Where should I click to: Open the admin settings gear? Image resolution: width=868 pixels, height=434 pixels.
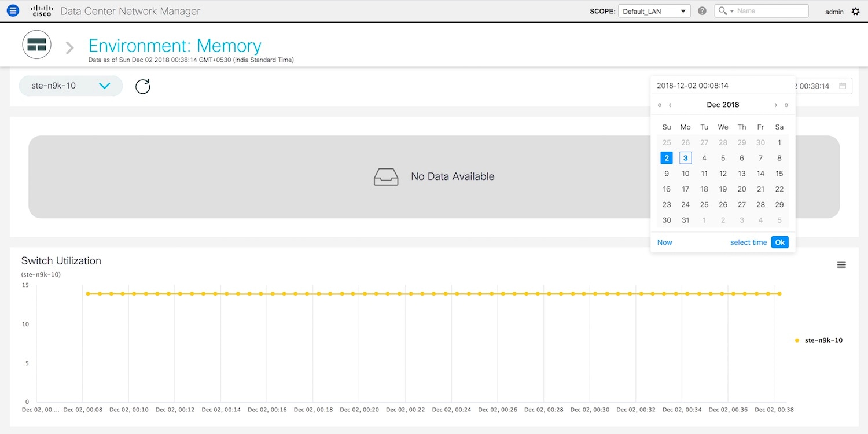click(856, 11)
